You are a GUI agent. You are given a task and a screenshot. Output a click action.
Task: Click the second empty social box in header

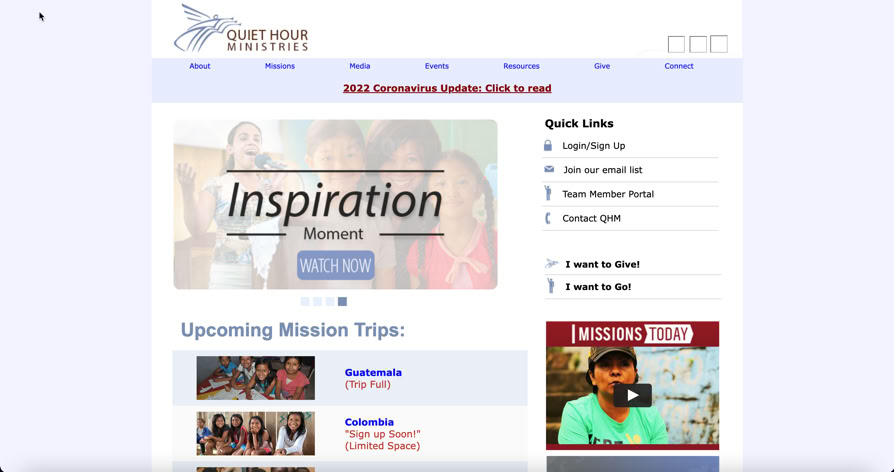tap(698, 44)
